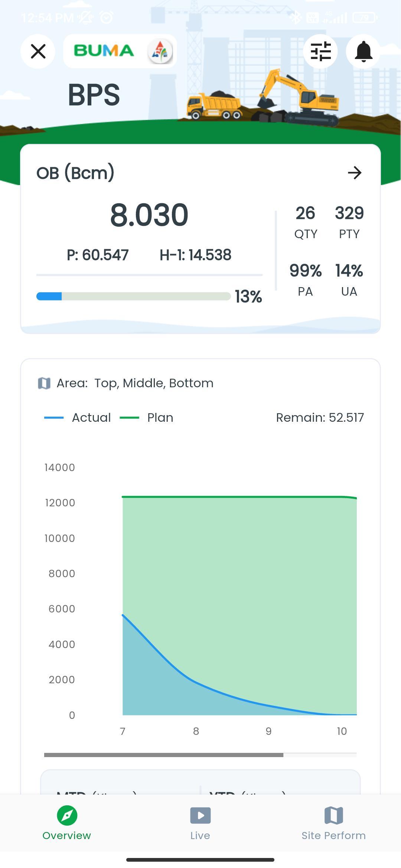401x868 pixels.
Task: Tap the BUMA company logo selector
Action: 104,51
